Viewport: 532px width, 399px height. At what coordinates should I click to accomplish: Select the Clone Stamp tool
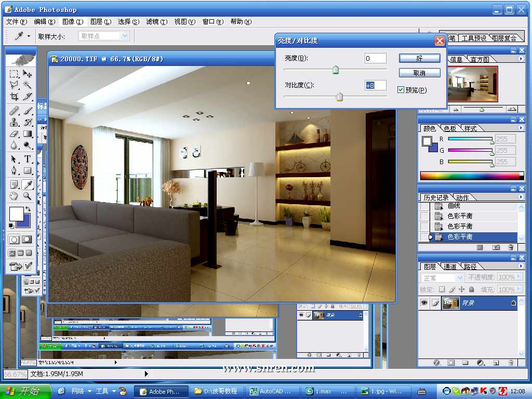coord(14,122)
